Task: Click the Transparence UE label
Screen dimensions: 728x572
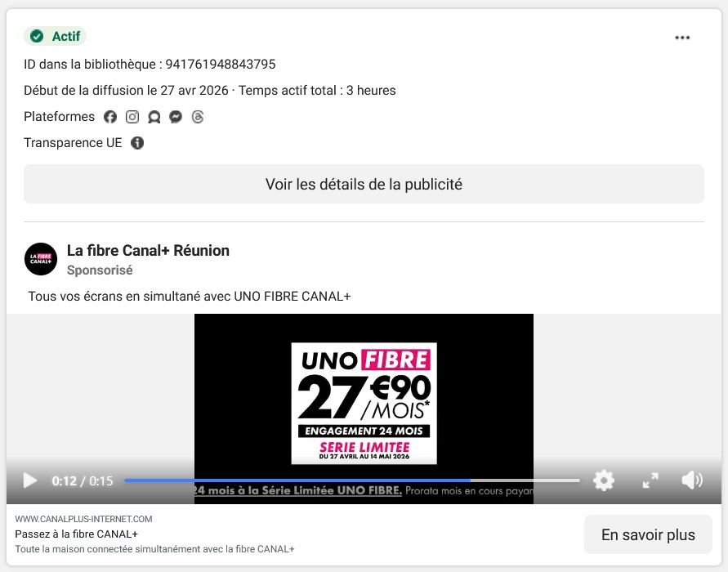Action: pyautogui.click(x=73, y=143)
